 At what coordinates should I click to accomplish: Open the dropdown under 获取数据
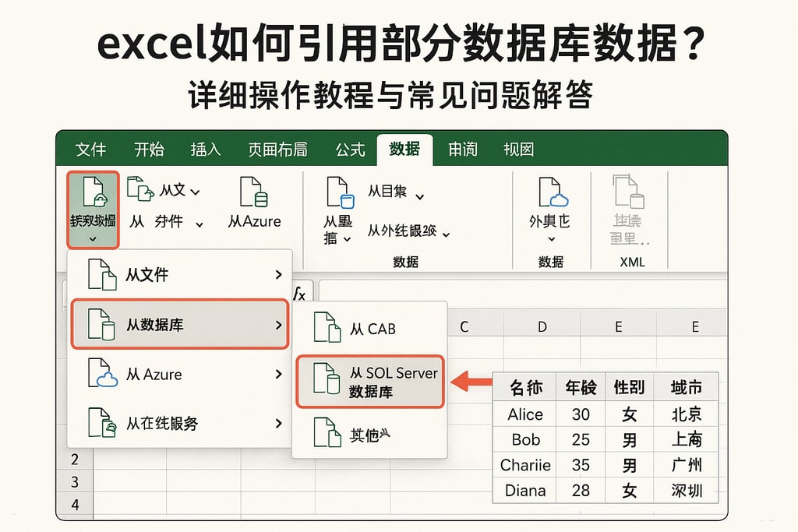(94, 238)
